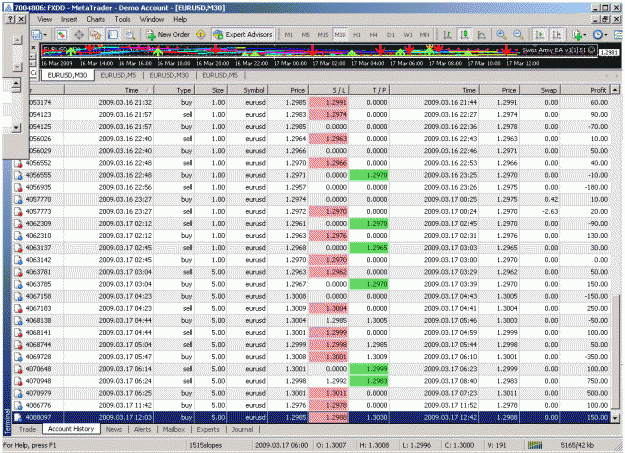Screen dimensions: 625x453
Task: Open the Profiles toolbar icon
Action: pos(37,35)
